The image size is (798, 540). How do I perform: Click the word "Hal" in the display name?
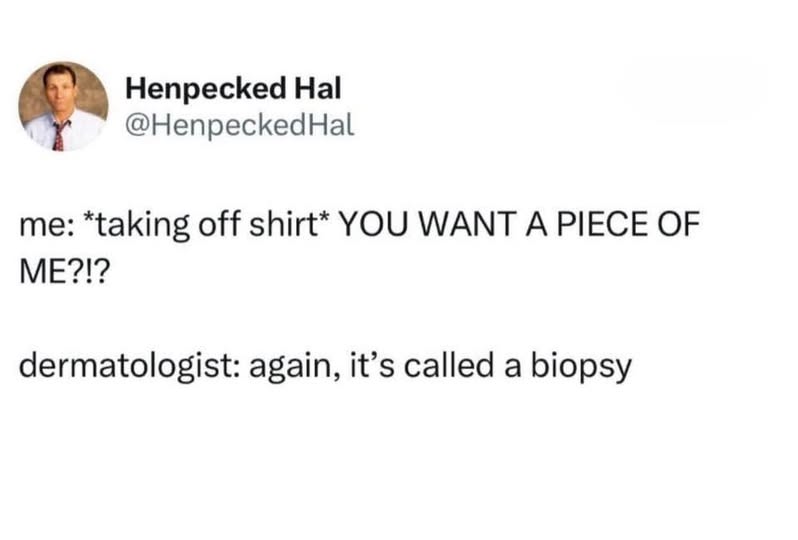(x=319, y=89)
